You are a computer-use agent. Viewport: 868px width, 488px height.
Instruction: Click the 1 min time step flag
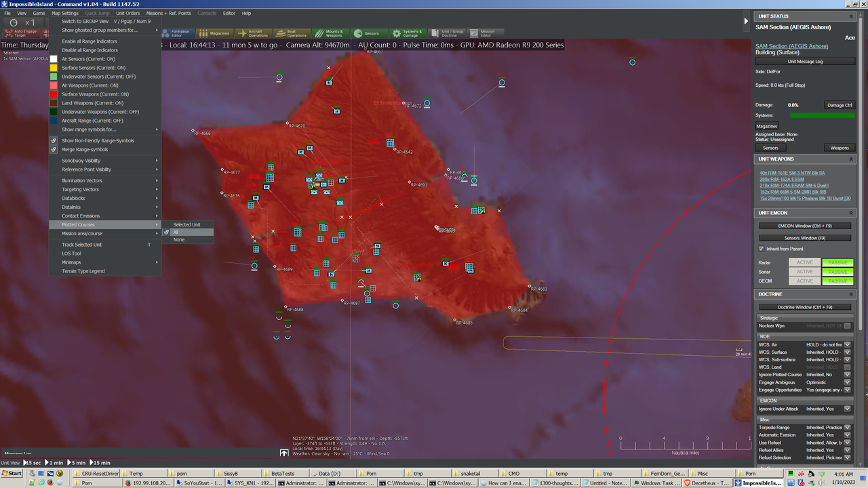[55, 462]
